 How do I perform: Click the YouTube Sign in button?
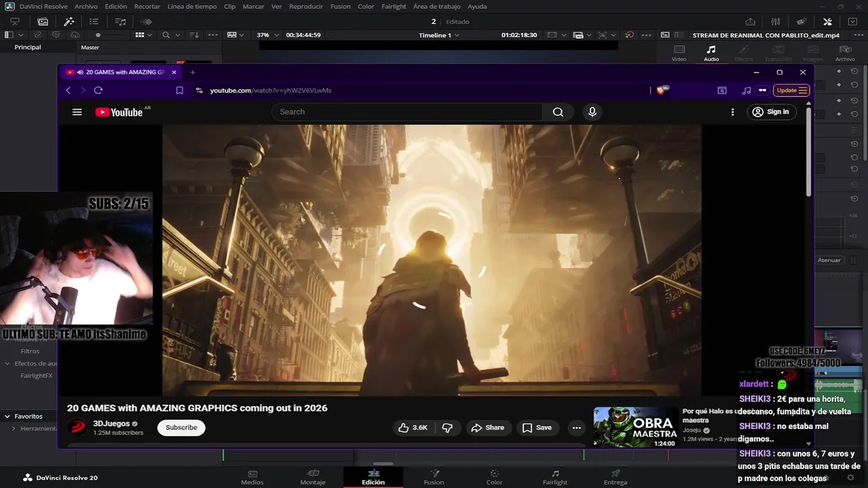(771, 112)
